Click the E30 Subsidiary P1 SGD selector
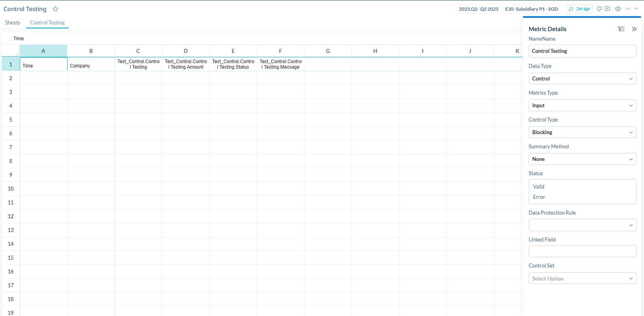 [x=531, y=9]
